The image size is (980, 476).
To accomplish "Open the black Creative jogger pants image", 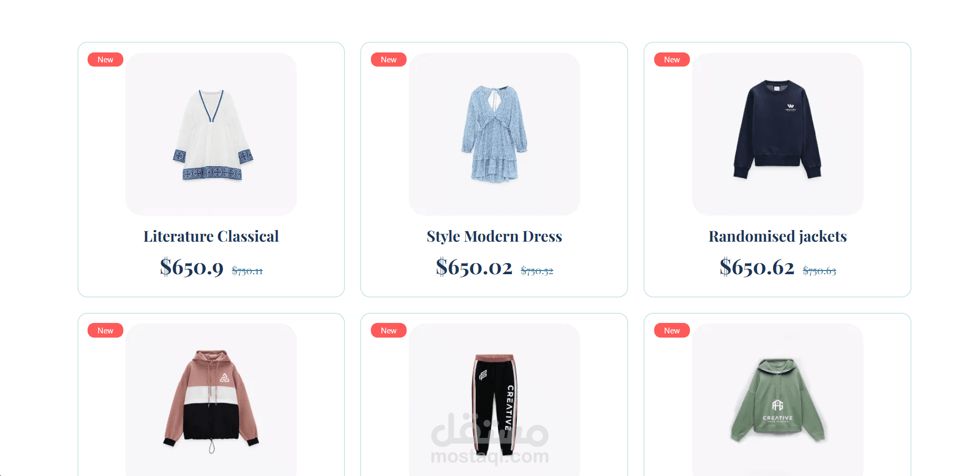I will coord(494,399).
